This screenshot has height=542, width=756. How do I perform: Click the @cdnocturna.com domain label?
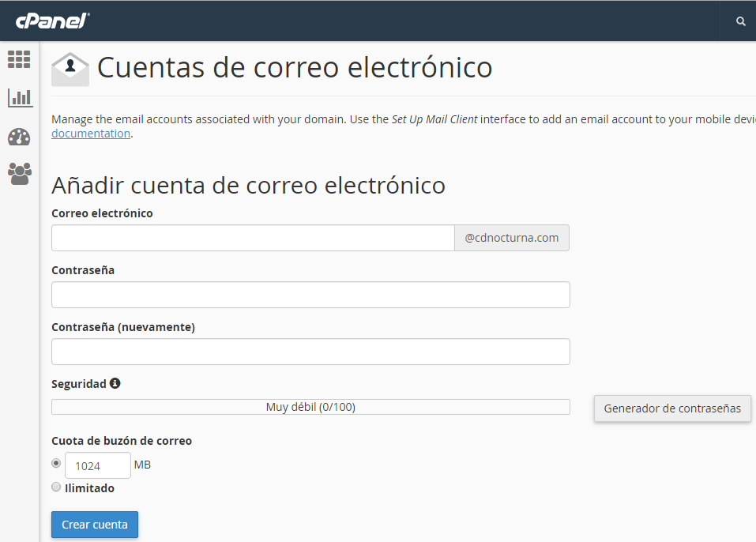[x=511, y=238]
